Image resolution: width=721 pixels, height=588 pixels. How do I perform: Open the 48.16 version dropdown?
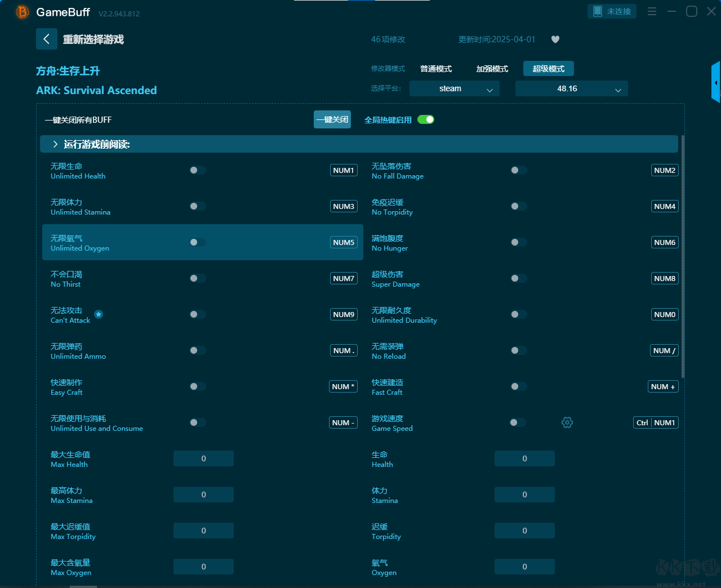[x=571, y=88]
